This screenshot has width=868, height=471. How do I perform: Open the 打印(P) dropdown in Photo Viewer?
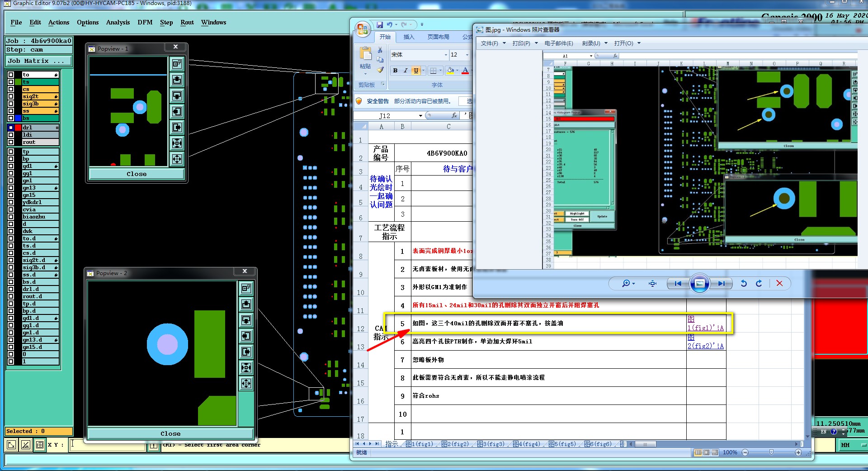[x=525, y=43]
